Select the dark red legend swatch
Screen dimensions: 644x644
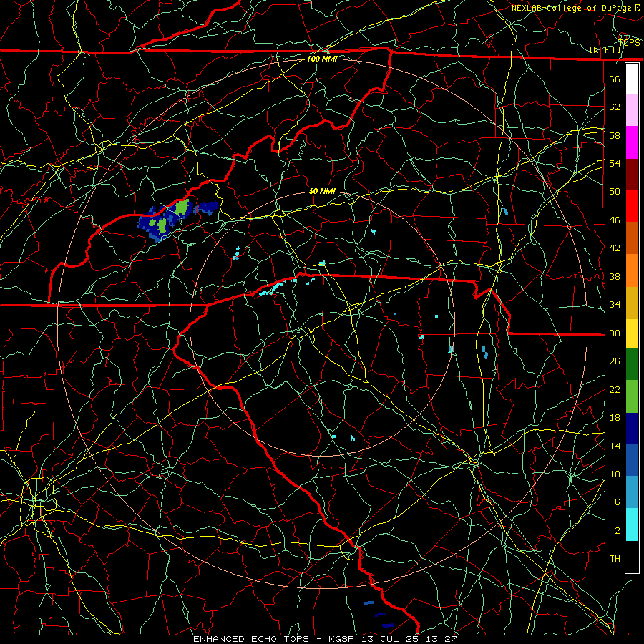click(x=632, y=175)
